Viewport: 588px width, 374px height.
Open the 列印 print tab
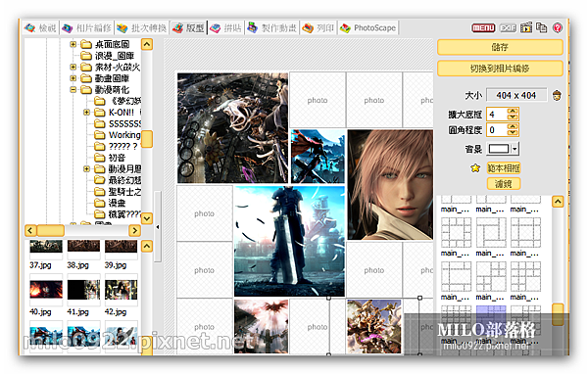pyautogui.click(x=318, y=27)
